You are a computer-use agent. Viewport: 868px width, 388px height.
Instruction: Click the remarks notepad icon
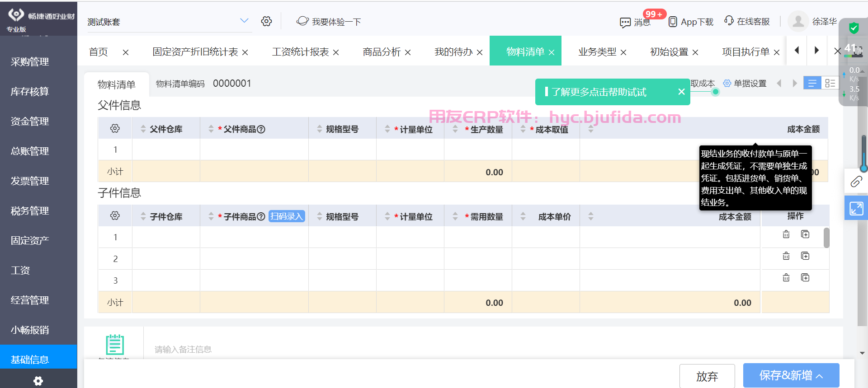[x=115, y=345]
